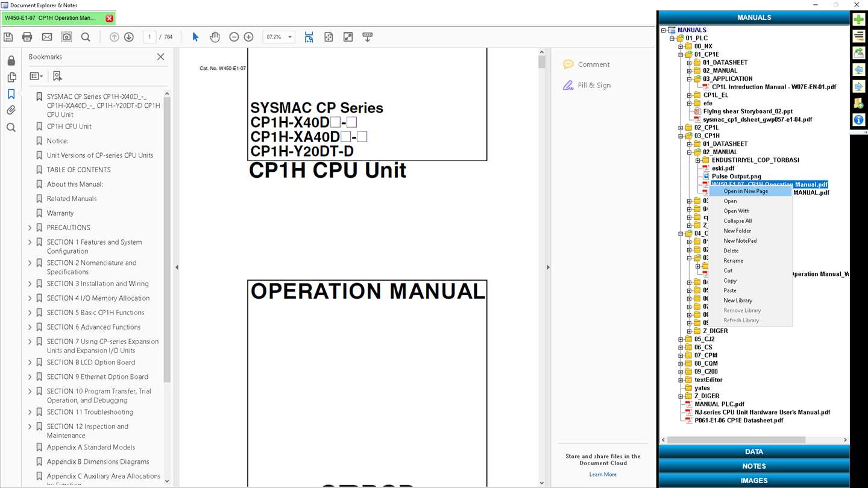868x488 pixels.
Task: Choose New NotePad menu entry
Action: click(750, 241)
